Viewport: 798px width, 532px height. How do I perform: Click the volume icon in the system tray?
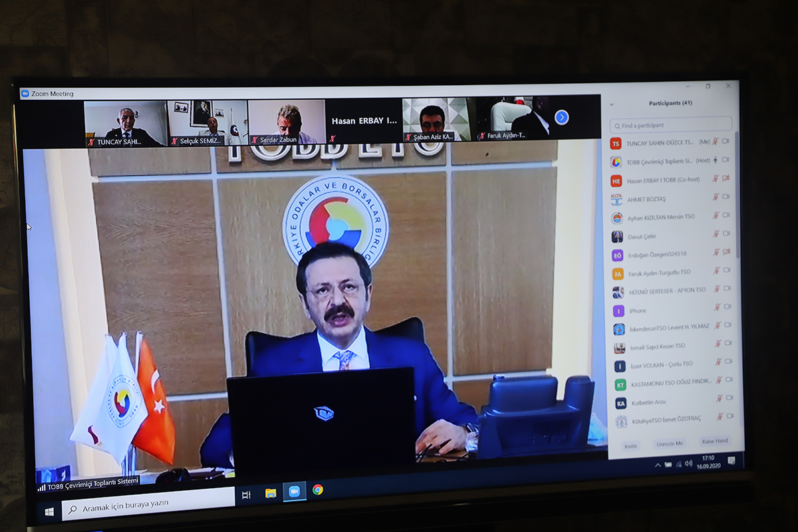(x=688, y=463)
